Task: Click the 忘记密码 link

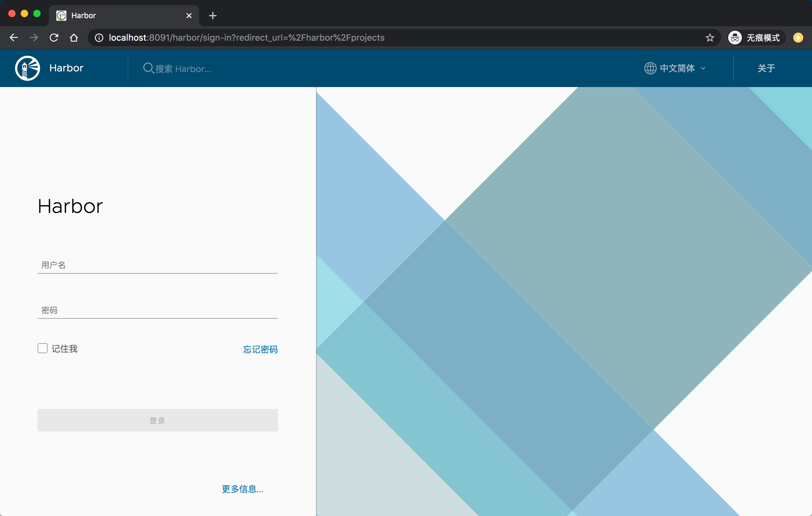Action: coord(260,349)
